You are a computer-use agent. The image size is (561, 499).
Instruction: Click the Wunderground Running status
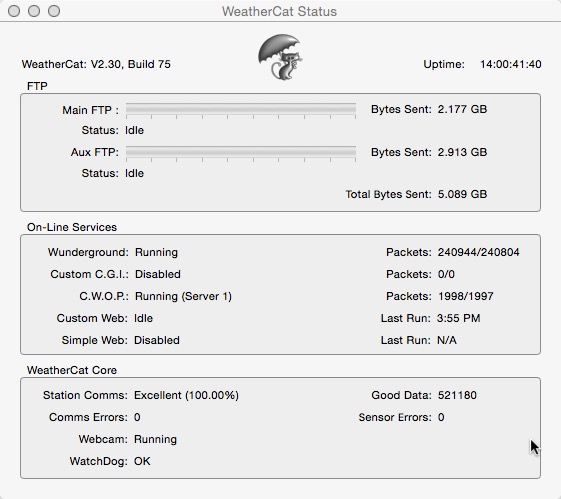(156, 253)
